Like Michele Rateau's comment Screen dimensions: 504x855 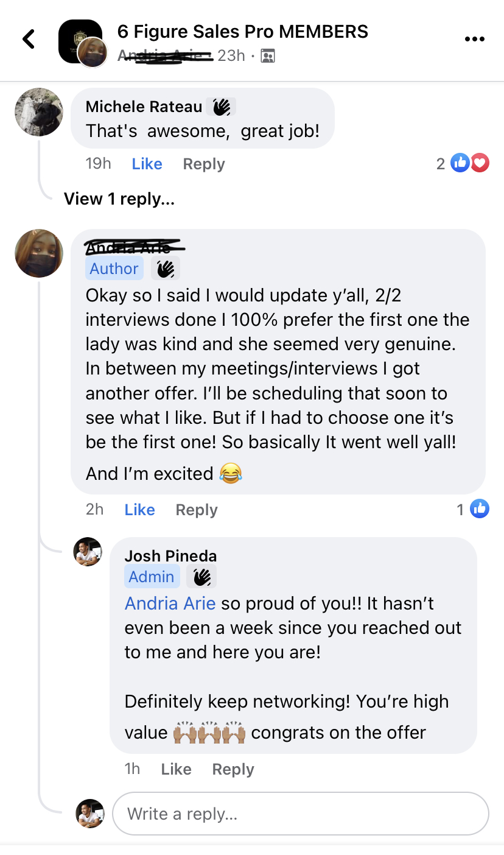(x=147, y=164)
